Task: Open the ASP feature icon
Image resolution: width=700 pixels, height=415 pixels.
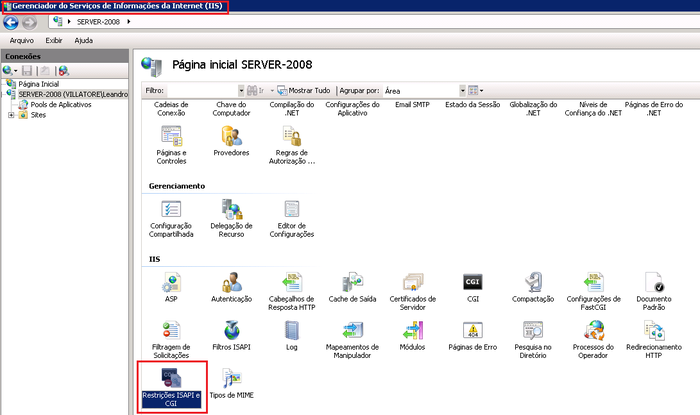Action: coord(171,288)
